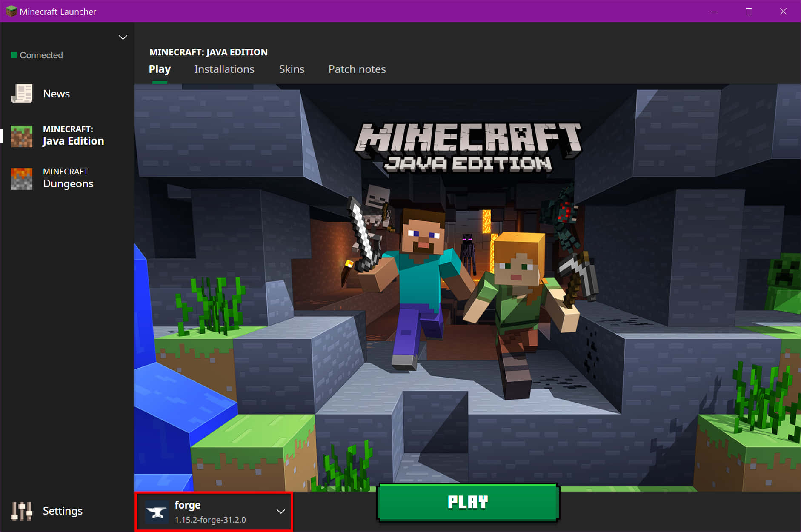Go to the News section label

[56, 94]
